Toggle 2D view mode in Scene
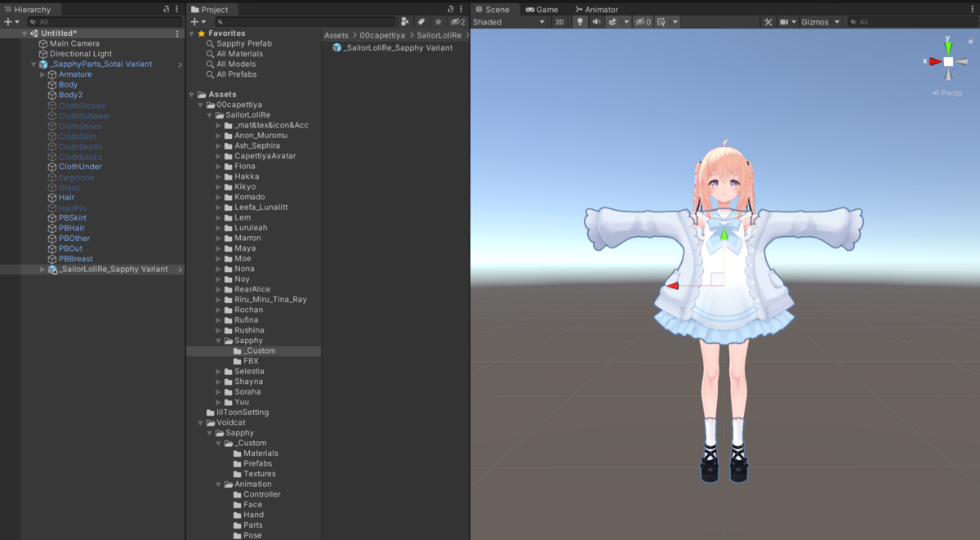This screenshot has width=980, height=540. click(559, 22)
